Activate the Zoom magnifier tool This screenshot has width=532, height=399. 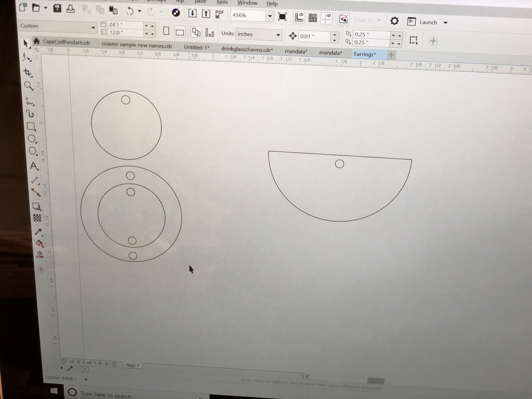point(29,86)
